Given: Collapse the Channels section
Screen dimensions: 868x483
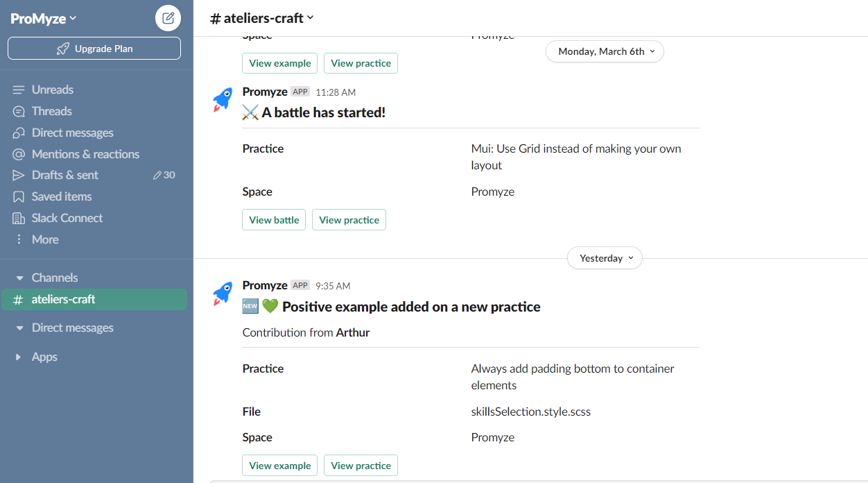Looking at the screenshot, I should 19,278.
